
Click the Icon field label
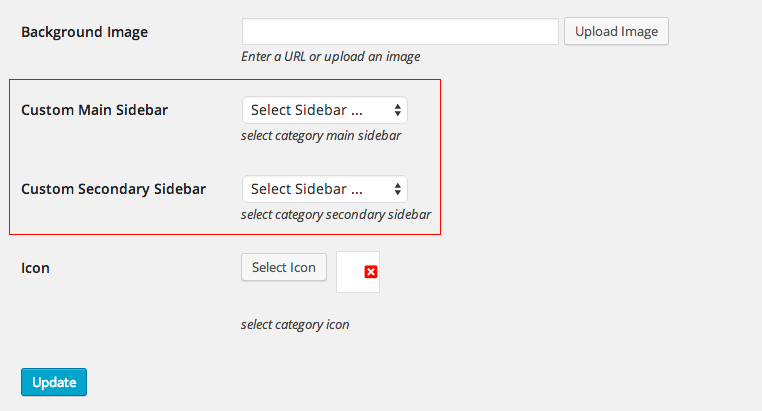(35, 268)
